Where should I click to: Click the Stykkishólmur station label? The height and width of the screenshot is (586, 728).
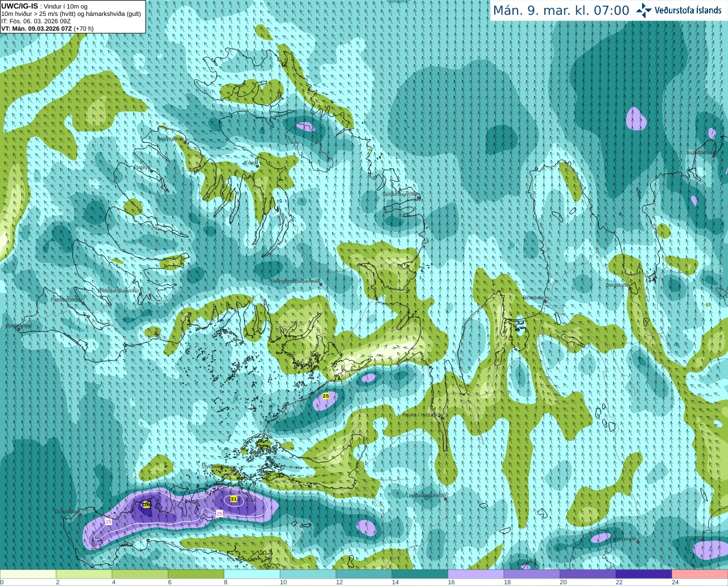(x=218, y=466)
